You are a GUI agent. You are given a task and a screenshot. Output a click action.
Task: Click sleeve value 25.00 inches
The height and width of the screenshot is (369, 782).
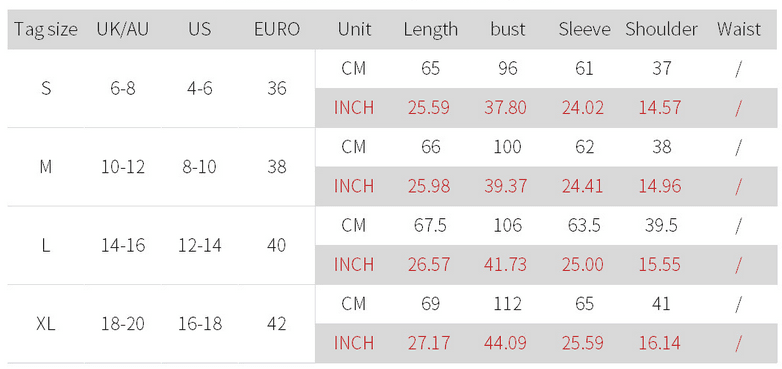click(583, 264)
